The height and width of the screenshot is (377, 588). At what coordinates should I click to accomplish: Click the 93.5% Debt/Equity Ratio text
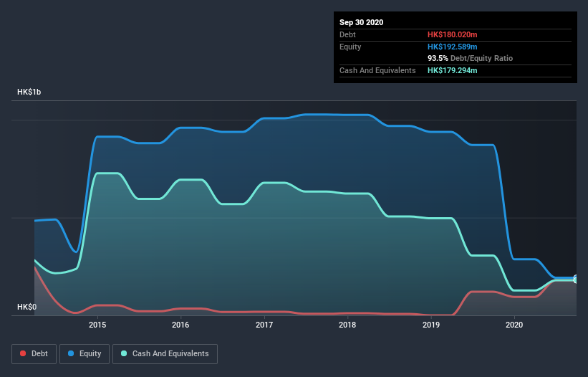tap(471, 58)
